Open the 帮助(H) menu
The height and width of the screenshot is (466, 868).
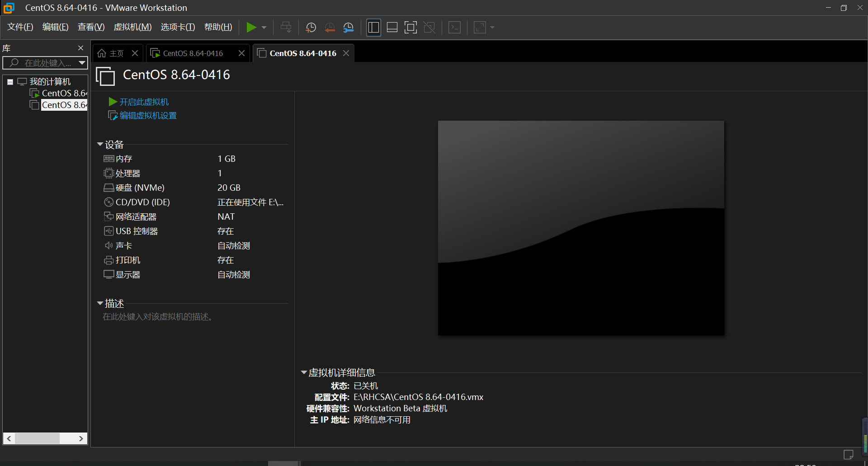(x=218, y=27)
